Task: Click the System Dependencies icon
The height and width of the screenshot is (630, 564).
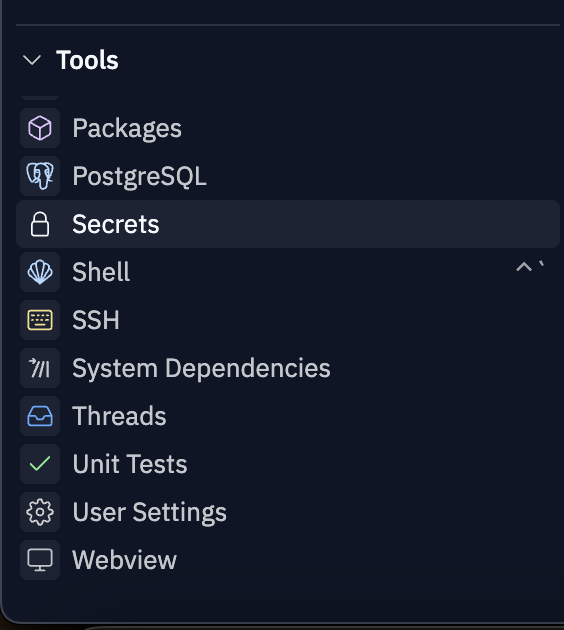Action: [x=40, y=368]
